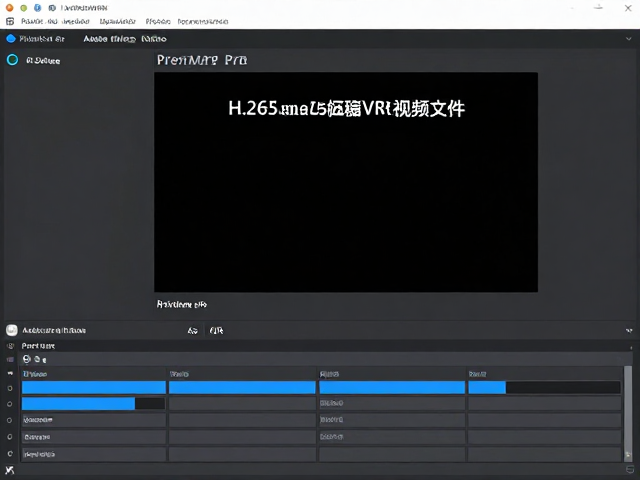Click the globe-like icon in the queue toolbar
The width and height of the screenshot is (640, 480).
tap(27, 359)
